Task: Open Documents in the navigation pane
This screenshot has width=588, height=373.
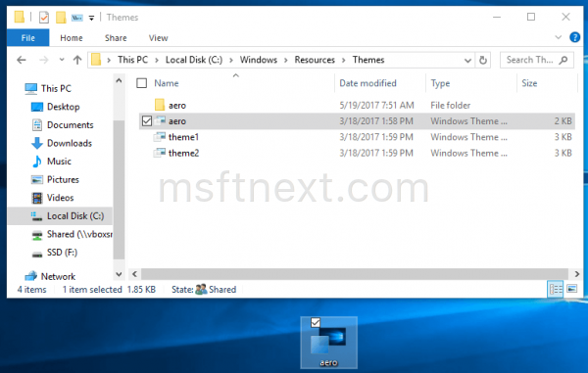Action: tap(71, 124)
